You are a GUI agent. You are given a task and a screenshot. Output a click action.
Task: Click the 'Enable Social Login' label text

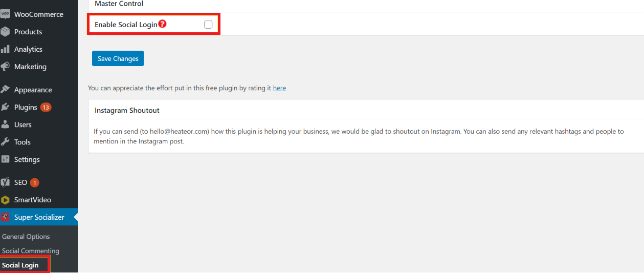(126, 25)
